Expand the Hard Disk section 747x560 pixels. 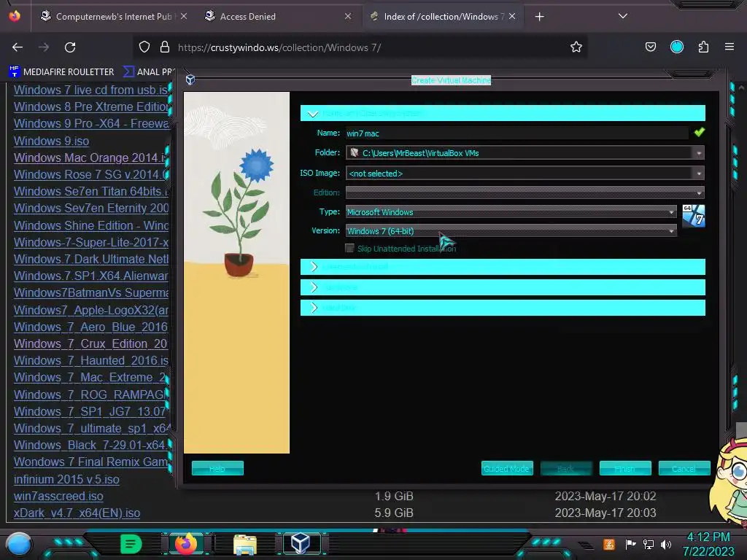coord(503,308)
